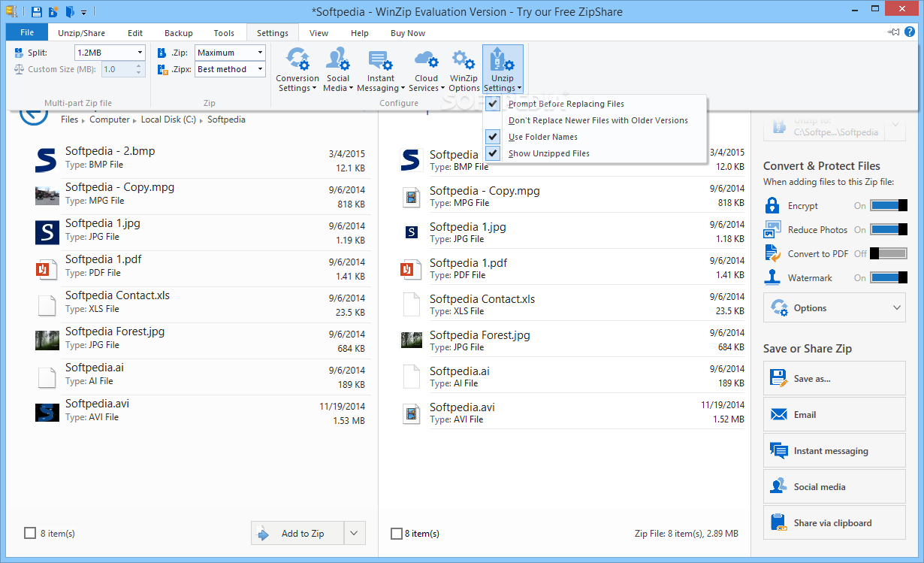The height and width of the screenshot is (563, 924).
Task: Click the pin ribbon icon at the top right
Action: [x=893, y=32]
